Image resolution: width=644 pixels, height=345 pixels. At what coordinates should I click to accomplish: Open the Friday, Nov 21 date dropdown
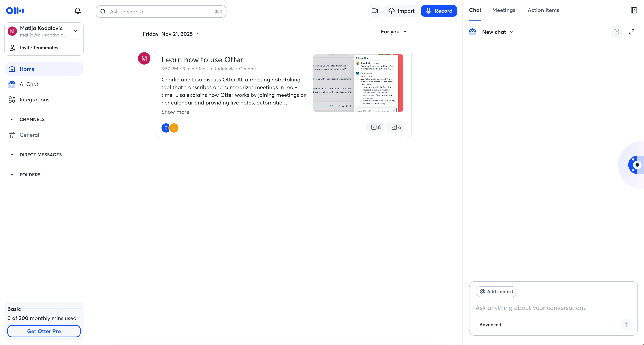click(x=171, y=34)
